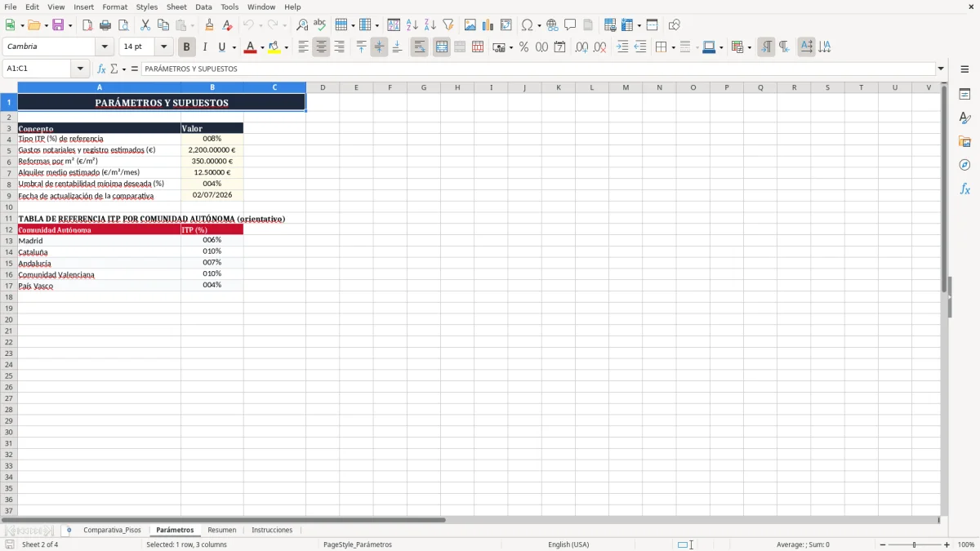
Task: Click the AutoFilter funnel icon
Action: (x=448, y=25)
